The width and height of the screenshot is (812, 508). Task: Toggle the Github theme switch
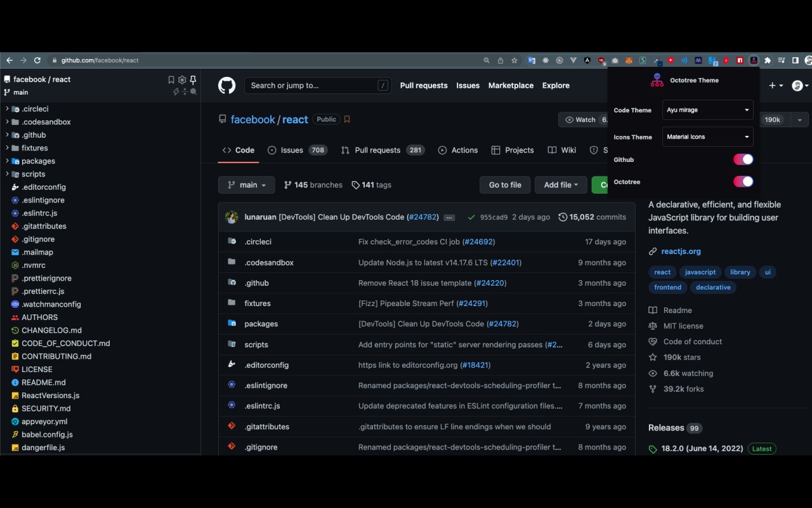[743, 159]
